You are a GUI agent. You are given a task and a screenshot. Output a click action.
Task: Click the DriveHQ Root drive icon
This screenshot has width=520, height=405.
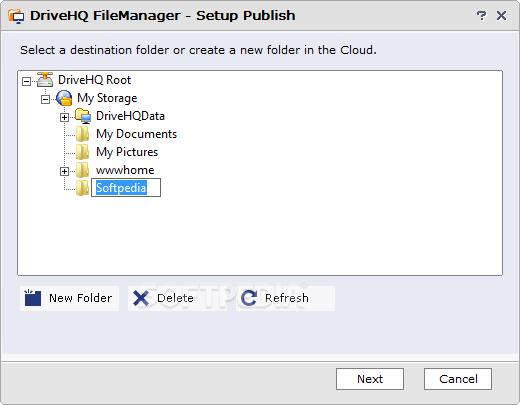coord(45,79)
